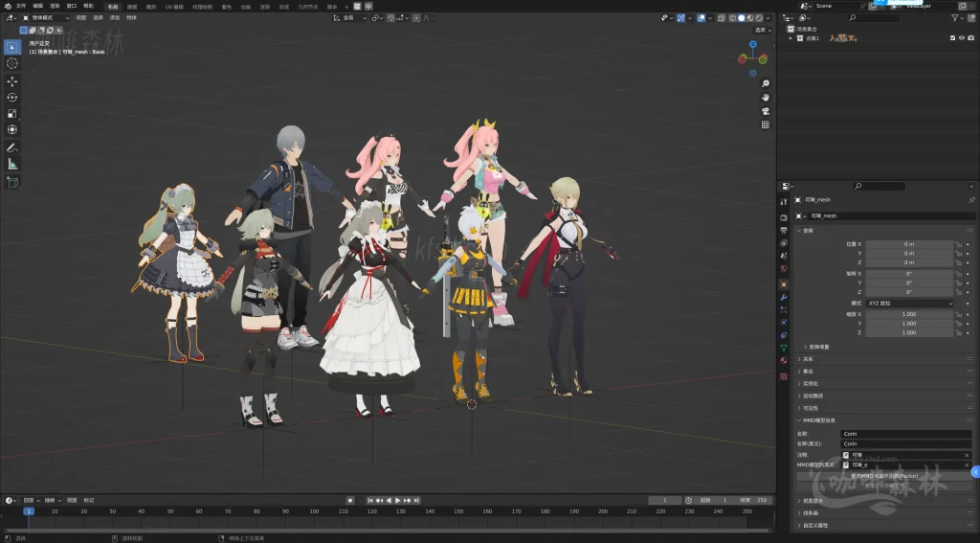
Task: Open the Texture checkerboard properties tab
Action: point(784,376)
